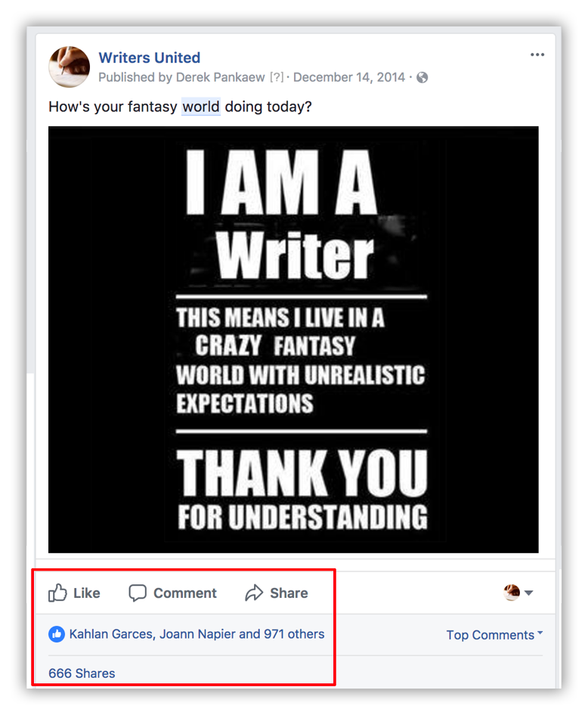Viewport: 588px width, 715px height.
Task: Open the "I AM A Writer" image
Action: click(293, 339)
